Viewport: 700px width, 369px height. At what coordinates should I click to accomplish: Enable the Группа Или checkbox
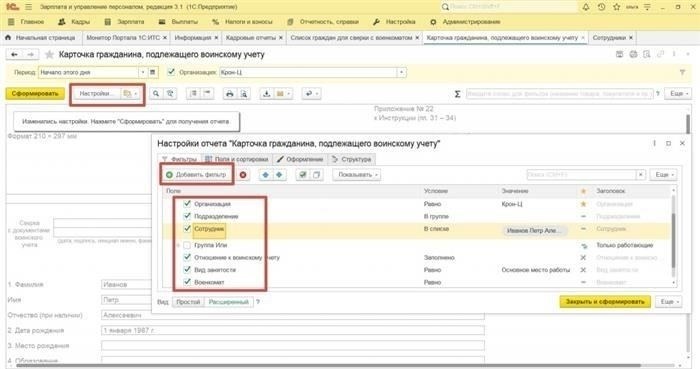tap(187, 245)
